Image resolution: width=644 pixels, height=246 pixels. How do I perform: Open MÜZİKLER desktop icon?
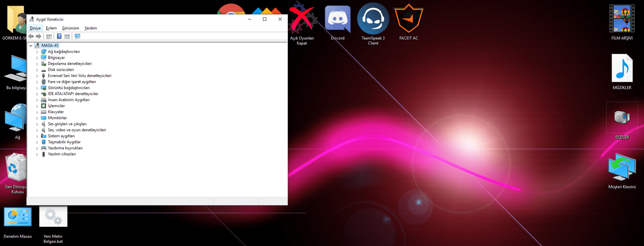pyautogui.click(x=622, y=71)
